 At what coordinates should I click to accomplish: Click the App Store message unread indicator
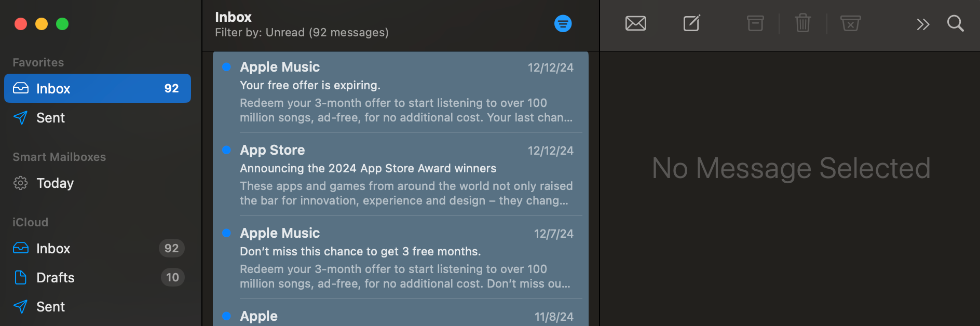coord(226,150)
